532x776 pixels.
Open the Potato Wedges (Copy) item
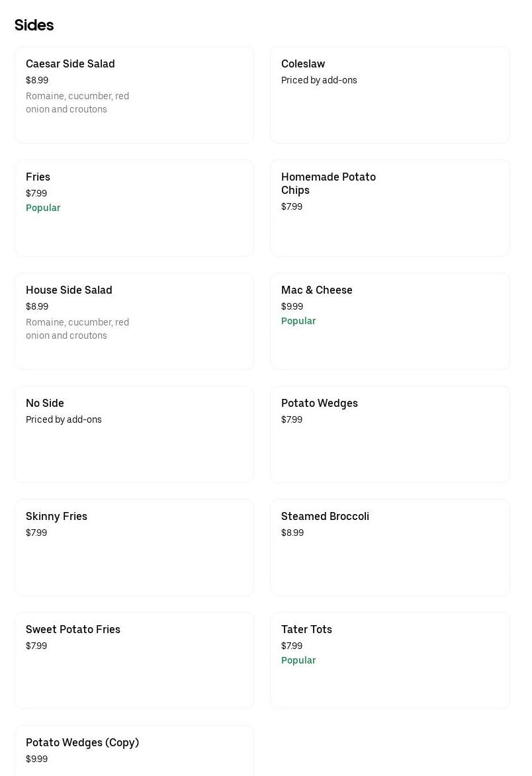pos(134,751)
